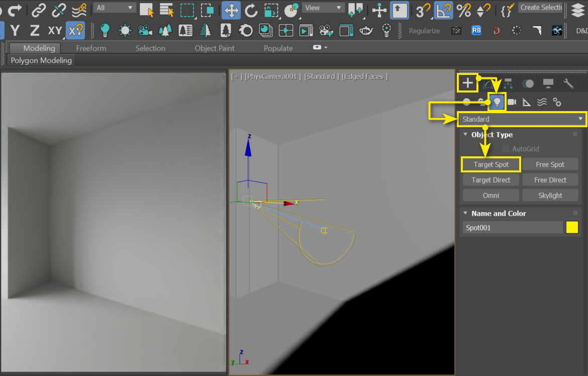This screenshot has width=588, height=376.
Task: Open the Standard light type dropdown
Action: (522, 119)
